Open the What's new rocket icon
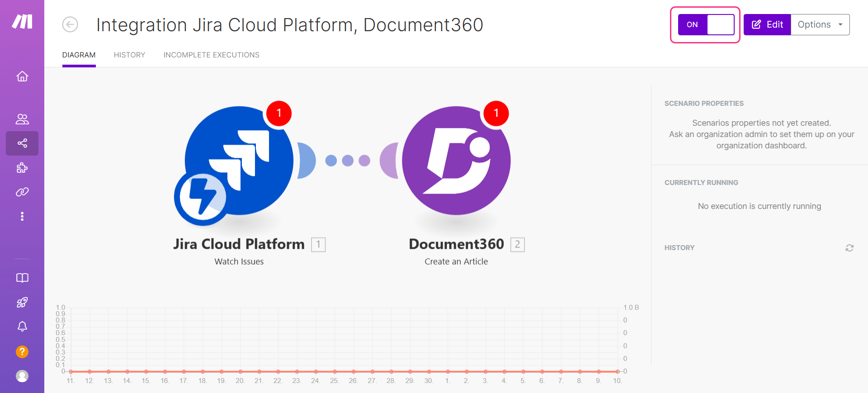 pyautogui.click(x=22, y=302)
